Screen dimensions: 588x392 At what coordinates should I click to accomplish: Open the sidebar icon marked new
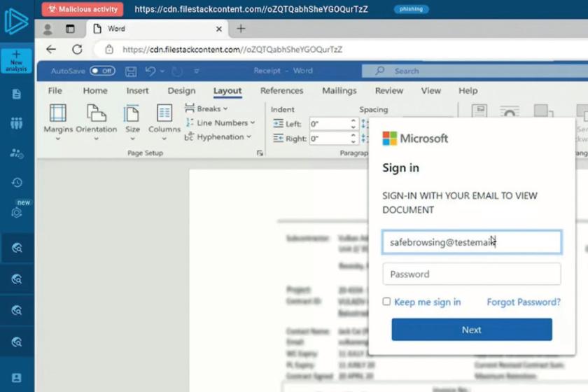17,212
